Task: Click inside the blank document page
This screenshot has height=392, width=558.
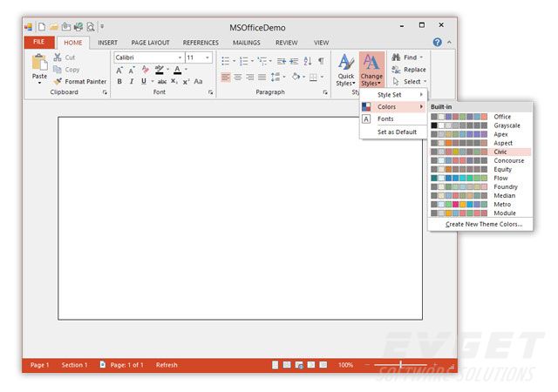Action: pos(241,218)
